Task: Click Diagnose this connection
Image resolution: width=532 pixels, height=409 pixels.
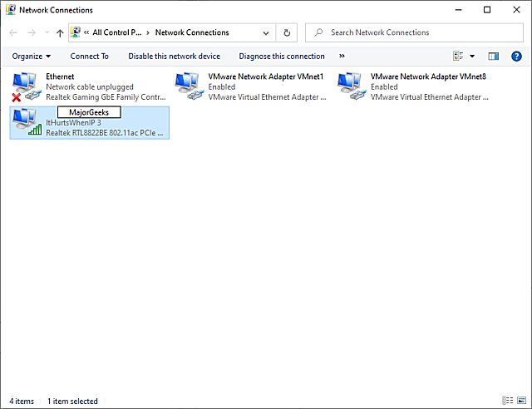Action: pos(282,57)
